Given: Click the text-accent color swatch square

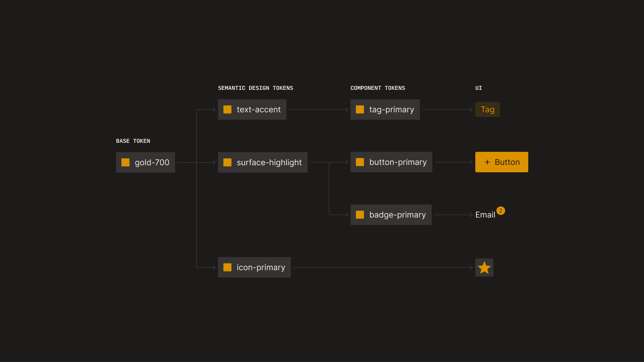Looking at the screenshot, I should click(x=227, y=110).
